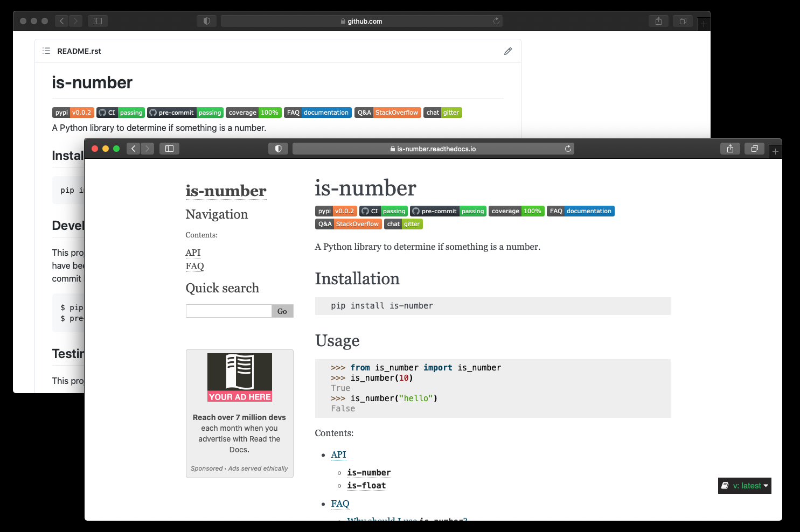The width and height of the screenshot is (800, 532).
Task: Click the pencil icon to edit README.rst
Action: pos(507,51)
